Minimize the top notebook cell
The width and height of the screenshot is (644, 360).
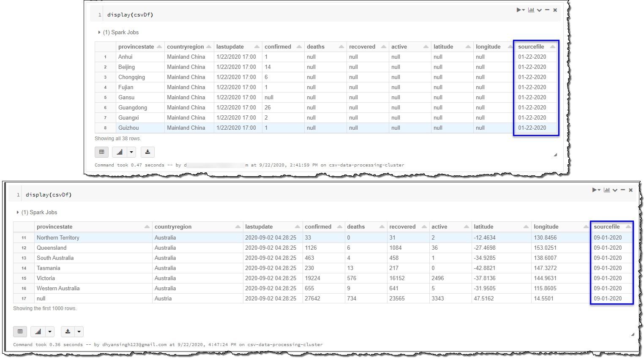coord(547,10)
